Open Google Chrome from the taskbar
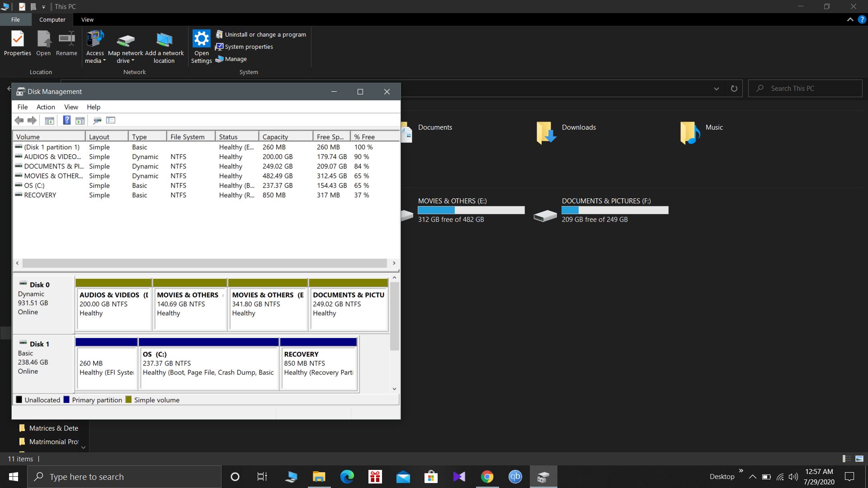The height and width of the screenshot is (488, 868). [x=487, y=477]
